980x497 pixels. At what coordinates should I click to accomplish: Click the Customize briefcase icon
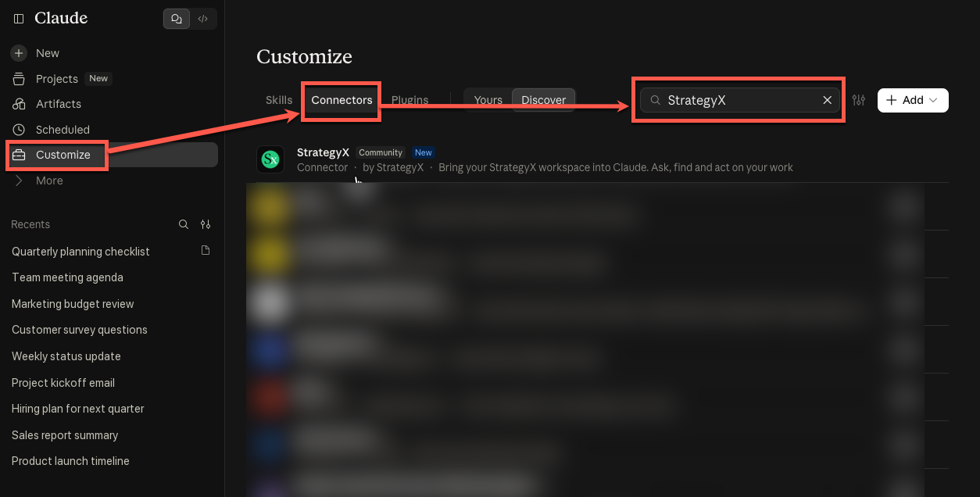(19, 155)
